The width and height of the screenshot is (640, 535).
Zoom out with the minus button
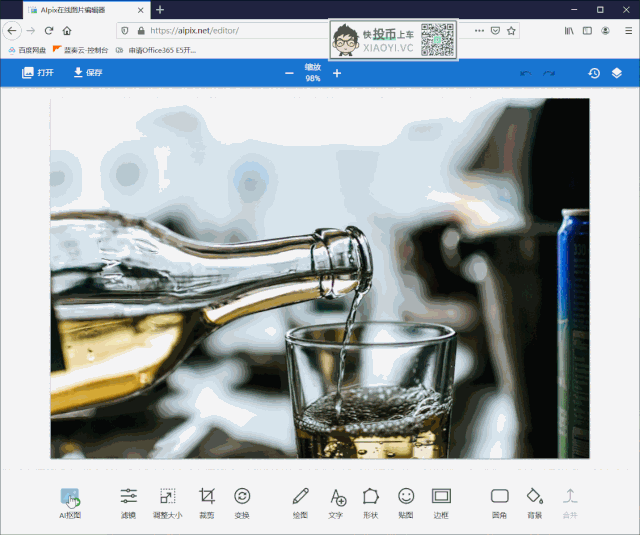point(290,73)
